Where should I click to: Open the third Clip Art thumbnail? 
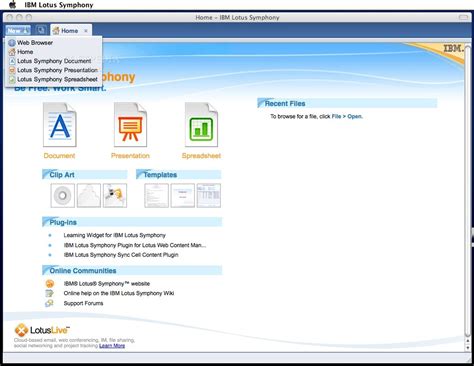click(115, 196)
